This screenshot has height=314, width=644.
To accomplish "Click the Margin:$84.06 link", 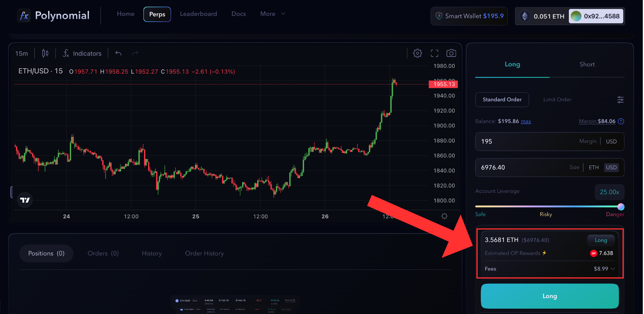I will [597, 121].
